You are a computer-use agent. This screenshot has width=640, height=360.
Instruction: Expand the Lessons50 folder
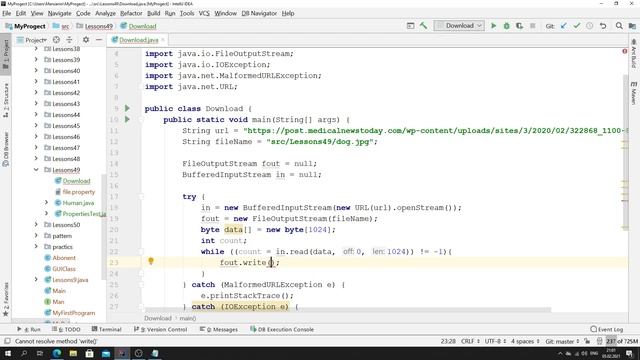(36, 224)
